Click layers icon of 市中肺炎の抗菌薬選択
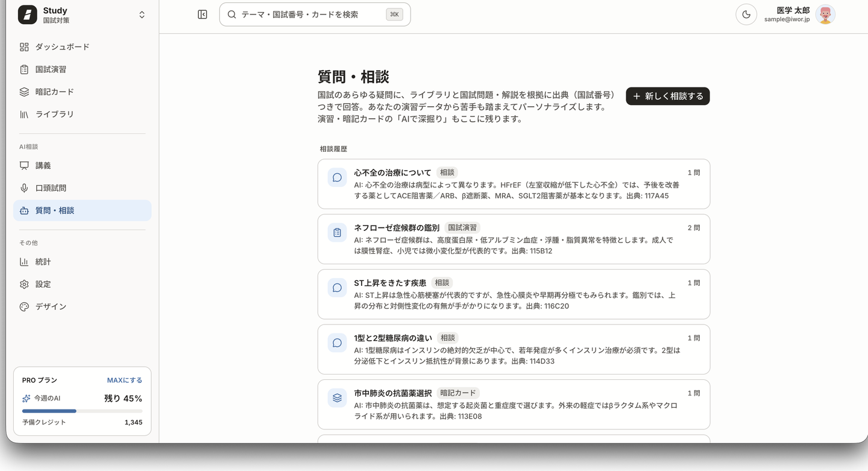The height and width of the screenshot is (471, 868). point(338,397)
